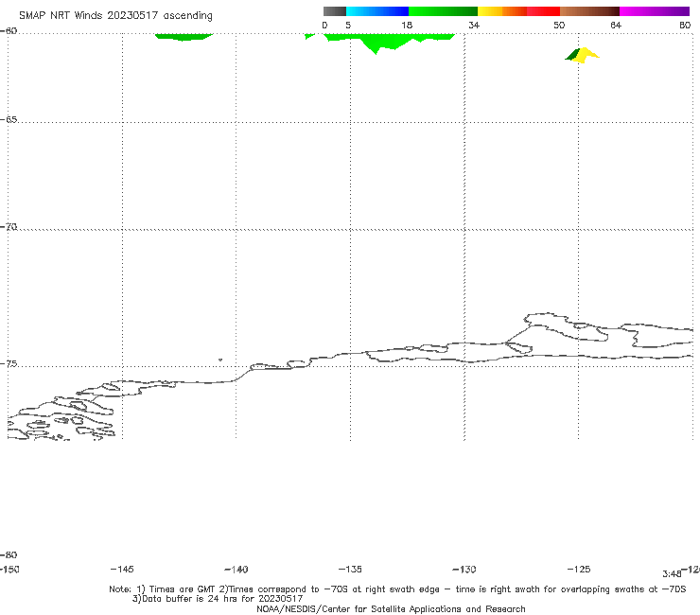This screenshot has width=700, height=615.
Task: Click the Data buffer is 24 hrs note
Action: click(218, 599)
